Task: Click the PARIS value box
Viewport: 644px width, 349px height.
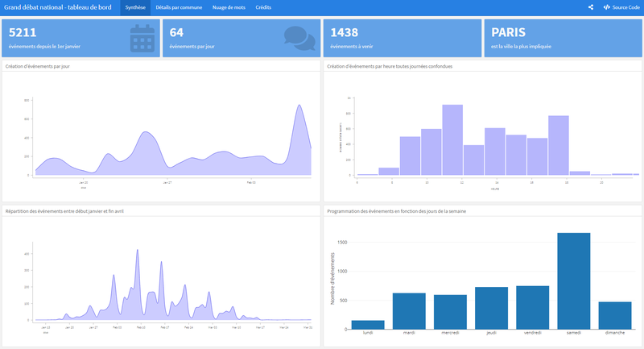Action: pos(562,38)
